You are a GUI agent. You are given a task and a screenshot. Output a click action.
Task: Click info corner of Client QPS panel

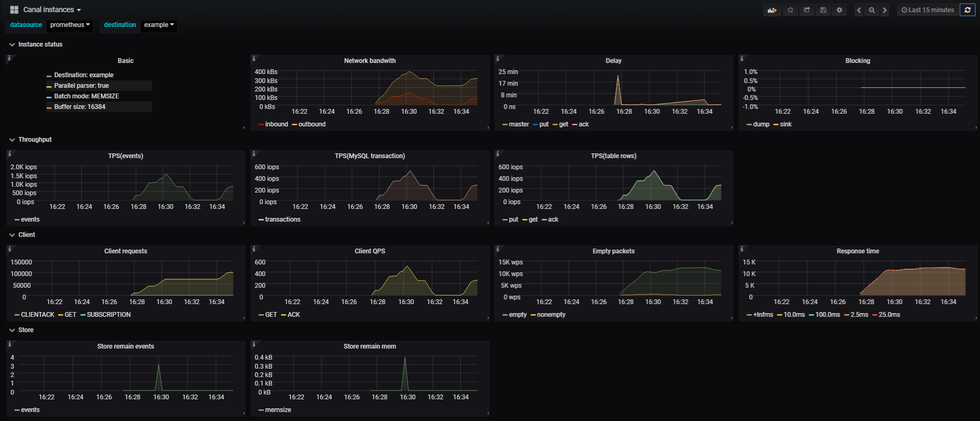(x=254, y=248)
